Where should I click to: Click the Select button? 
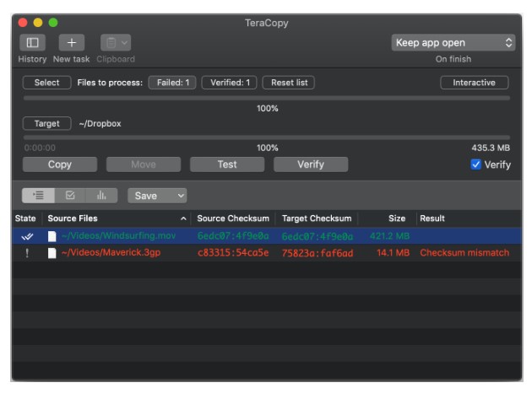point(46,83)
